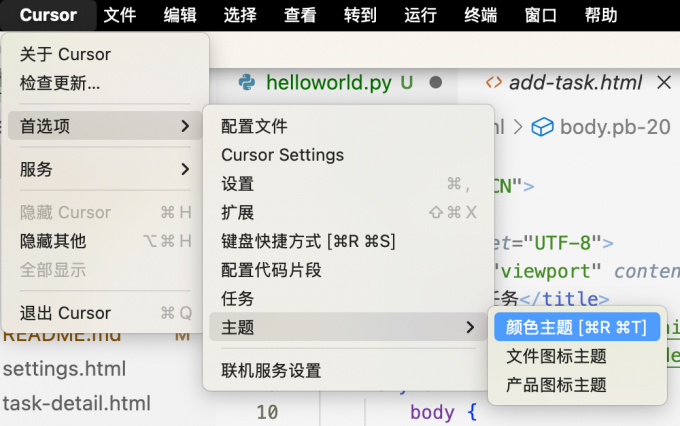Open task-detail.html in file explorer
This screenshot has height=426, width=680.
coord(77,403)
